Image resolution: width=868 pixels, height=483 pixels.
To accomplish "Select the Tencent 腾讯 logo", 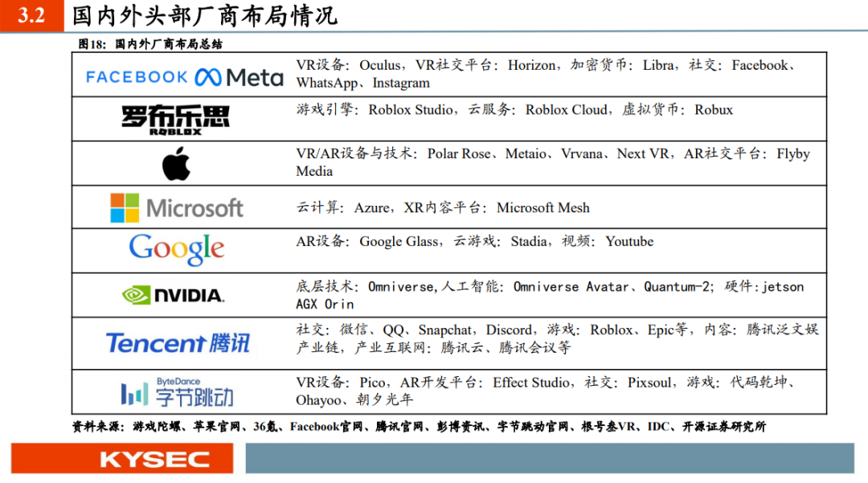I will (x=178, y=343).
